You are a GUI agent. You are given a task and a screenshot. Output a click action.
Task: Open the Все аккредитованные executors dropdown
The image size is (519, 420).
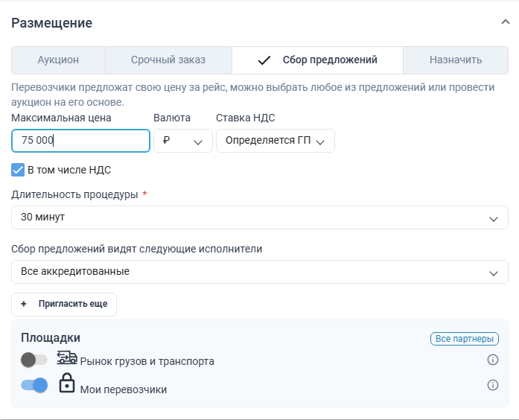[260, 272]
